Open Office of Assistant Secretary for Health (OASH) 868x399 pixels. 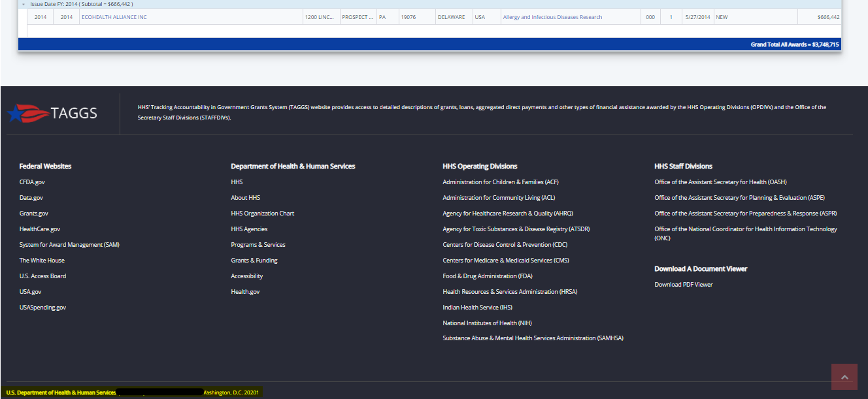coord(721,182)
